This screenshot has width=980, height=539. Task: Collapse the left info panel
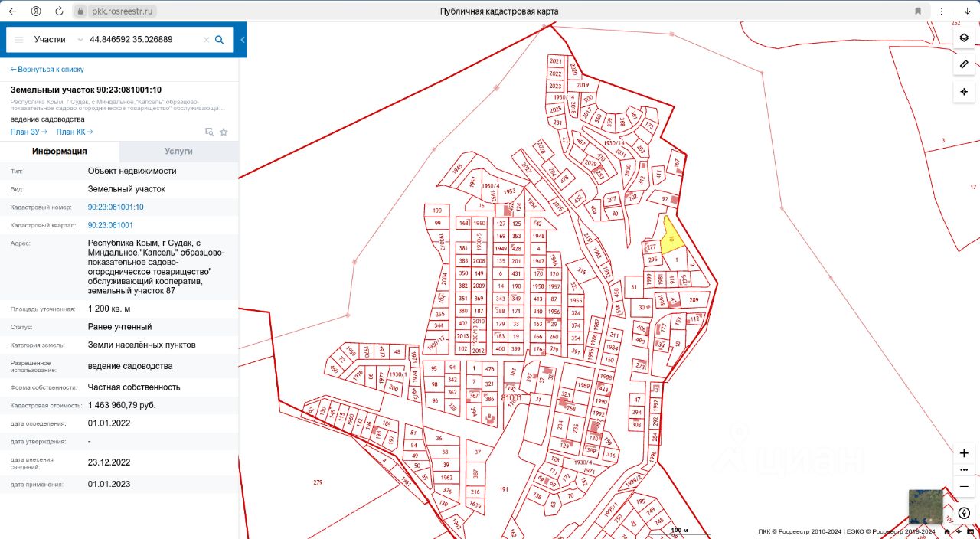coord(242,40)
